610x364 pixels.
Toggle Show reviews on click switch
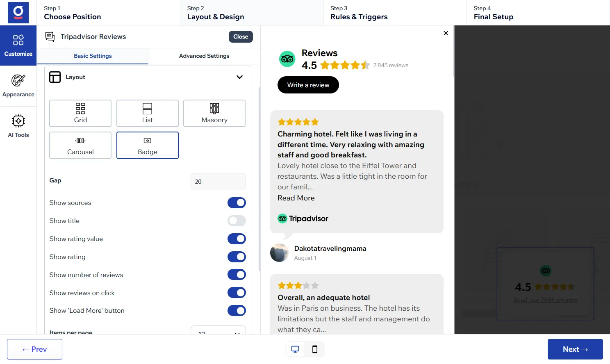click(x=237, y=293)
